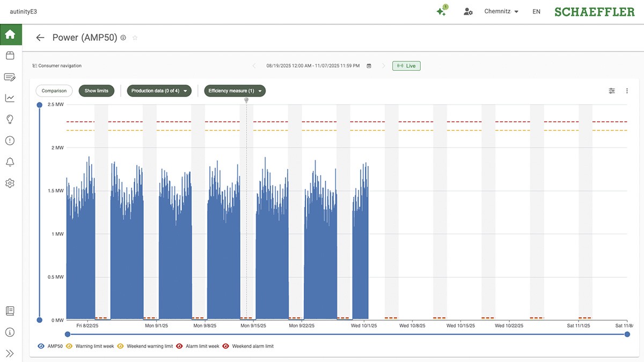Open the settings gear in sidebar
This screenshot has height=362, width=644.
(x=10, y=183)
